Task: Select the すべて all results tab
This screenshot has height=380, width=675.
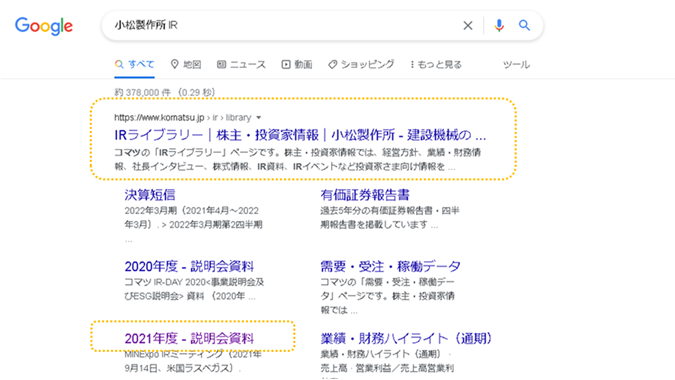Action: point(134,65)
